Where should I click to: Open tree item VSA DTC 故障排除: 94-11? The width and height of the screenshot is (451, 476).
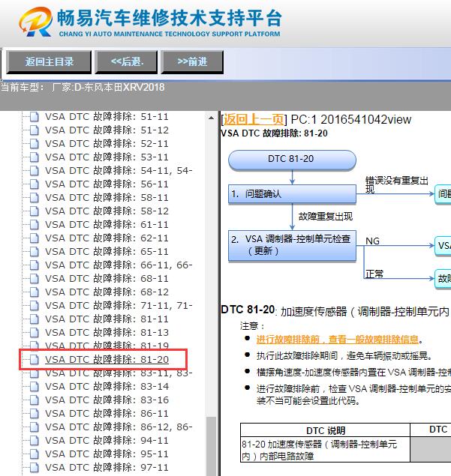point(107,441)
